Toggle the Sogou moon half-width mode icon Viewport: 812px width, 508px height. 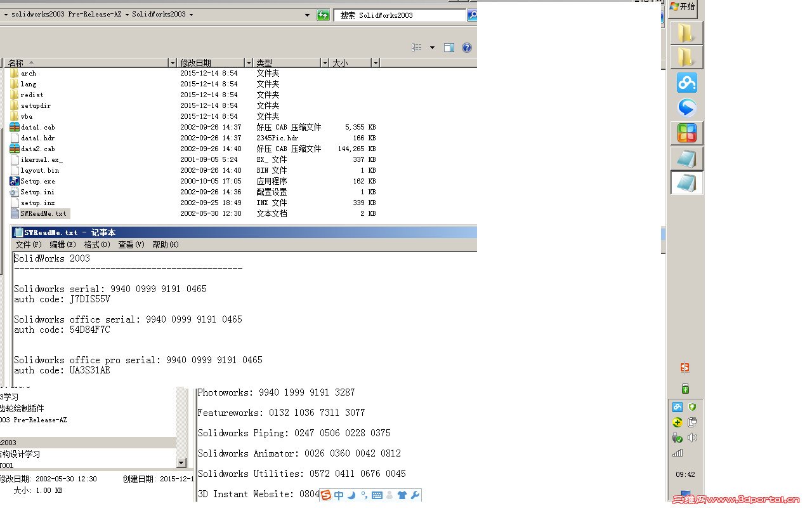(x=351, y=495)
